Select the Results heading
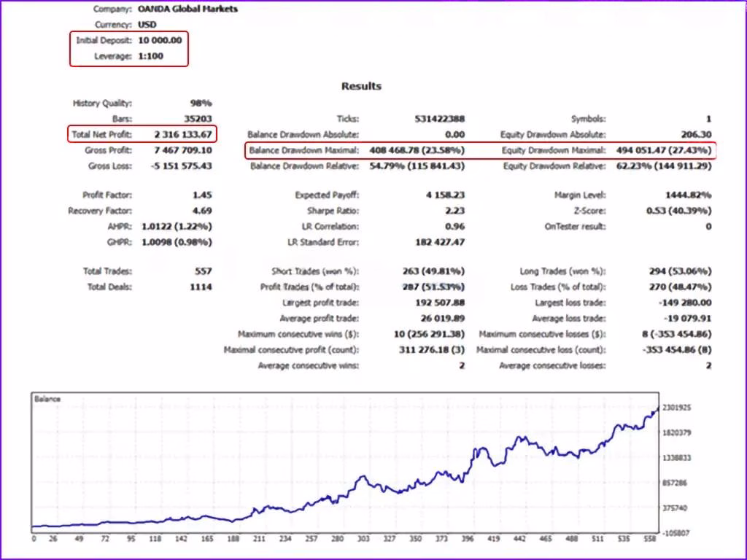747x560 pixels. click(x=362, y=86)
